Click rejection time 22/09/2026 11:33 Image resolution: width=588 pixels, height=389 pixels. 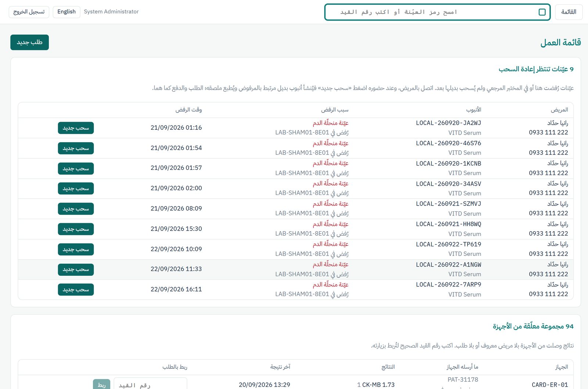pyautogui.click(x=176, y=269)
